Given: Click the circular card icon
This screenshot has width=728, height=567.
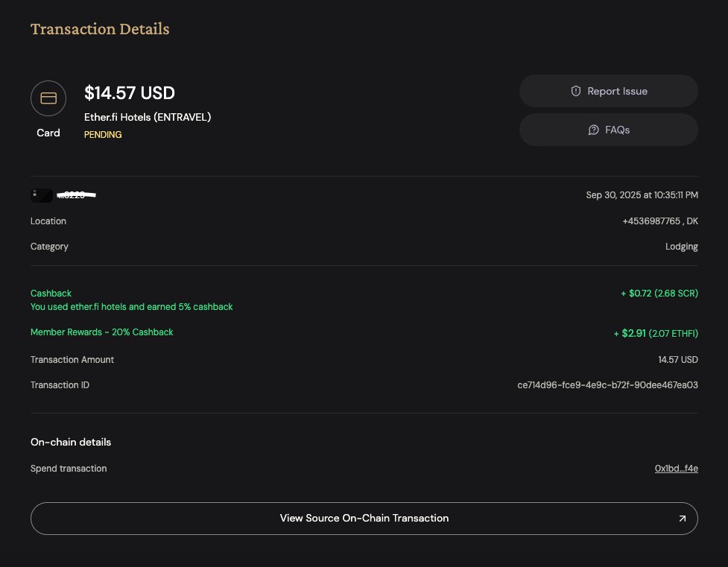Looking at the screenshot, I should [48, 98].
